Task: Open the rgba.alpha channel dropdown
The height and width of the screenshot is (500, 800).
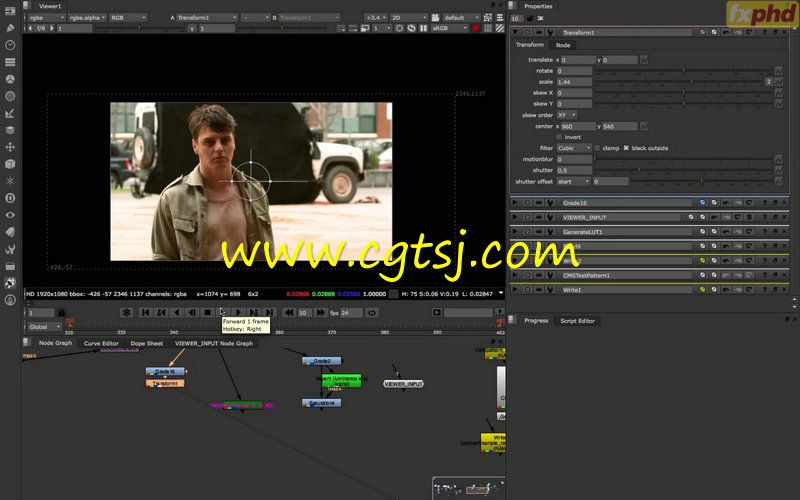Action: [88, 17]
